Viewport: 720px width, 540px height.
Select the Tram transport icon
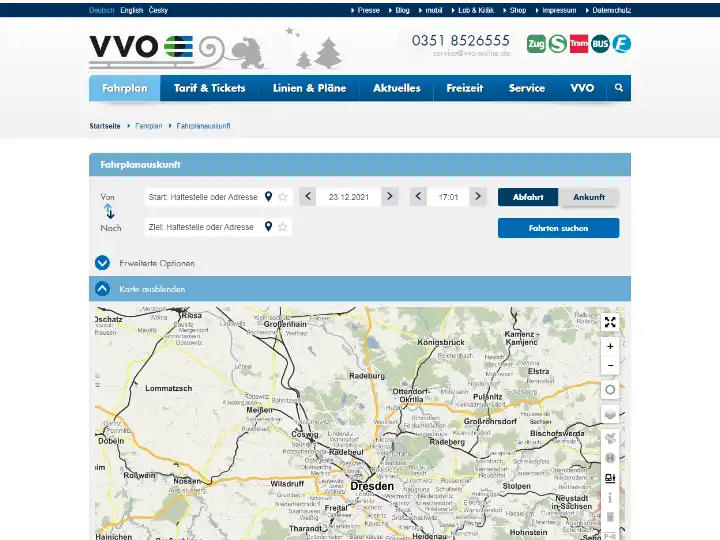579,44
